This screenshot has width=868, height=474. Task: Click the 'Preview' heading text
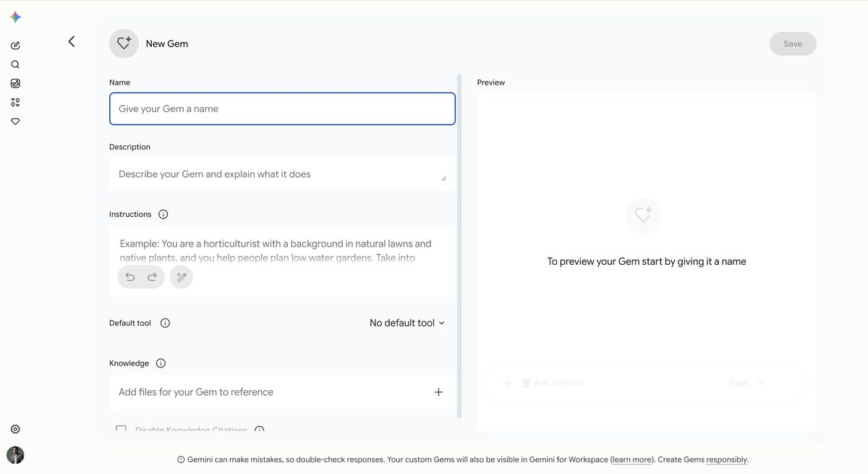(491, 82)
